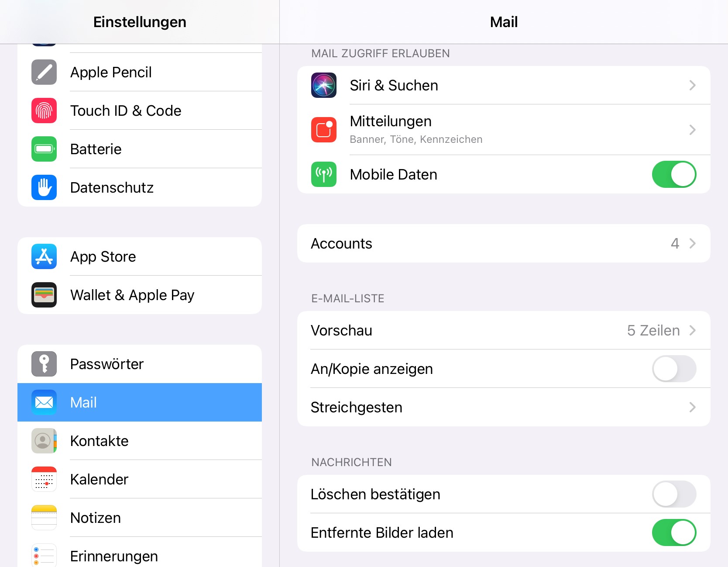This screenshot has height=567, width=728.
Task: Tap 'Entfernte Bilder laden' label
Action: (382, 533)
